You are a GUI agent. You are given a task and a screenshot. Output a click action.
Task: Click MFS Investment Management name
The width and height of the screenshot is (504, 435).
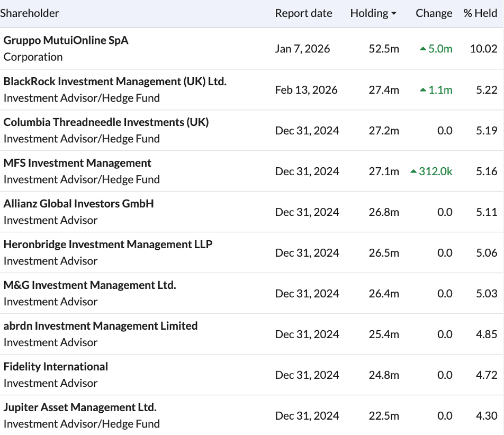click(77, 162)
